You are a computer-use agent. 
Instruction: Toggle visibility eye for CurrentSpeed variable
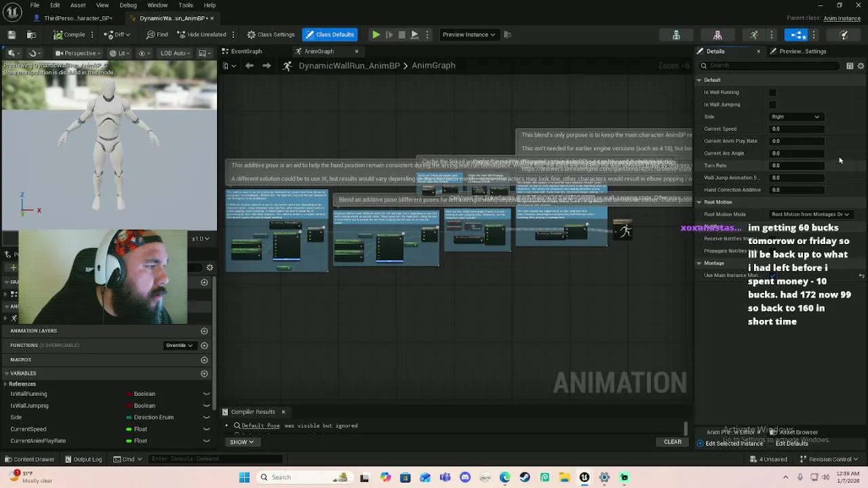click(x=206, y=429)
